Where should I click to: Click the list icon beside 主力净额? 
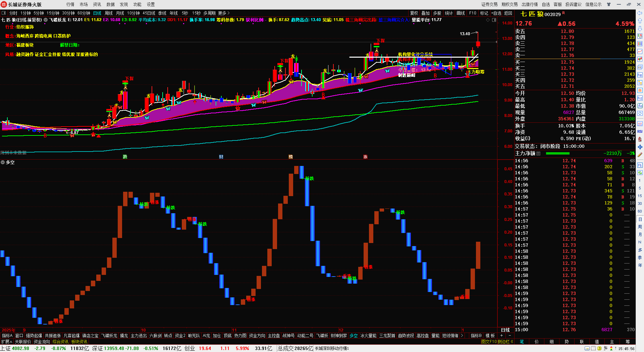click(539, 154)
